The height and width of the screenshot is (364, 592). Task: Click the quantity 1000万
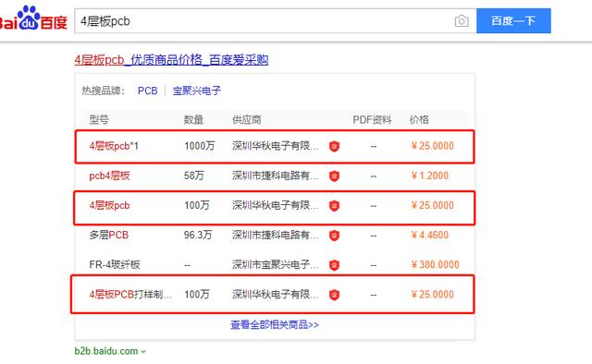[x=200, y=146]
